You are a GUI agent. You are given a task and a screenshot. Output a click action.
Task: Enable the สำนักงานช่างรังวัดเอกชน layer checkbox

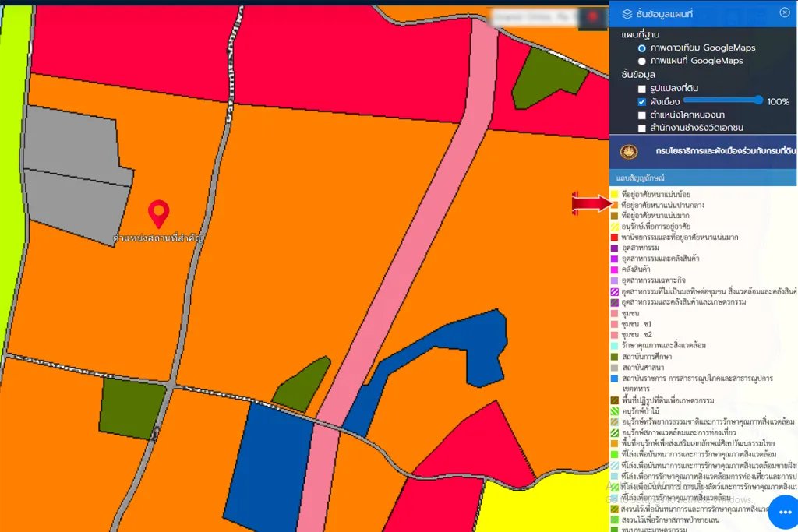642,129
